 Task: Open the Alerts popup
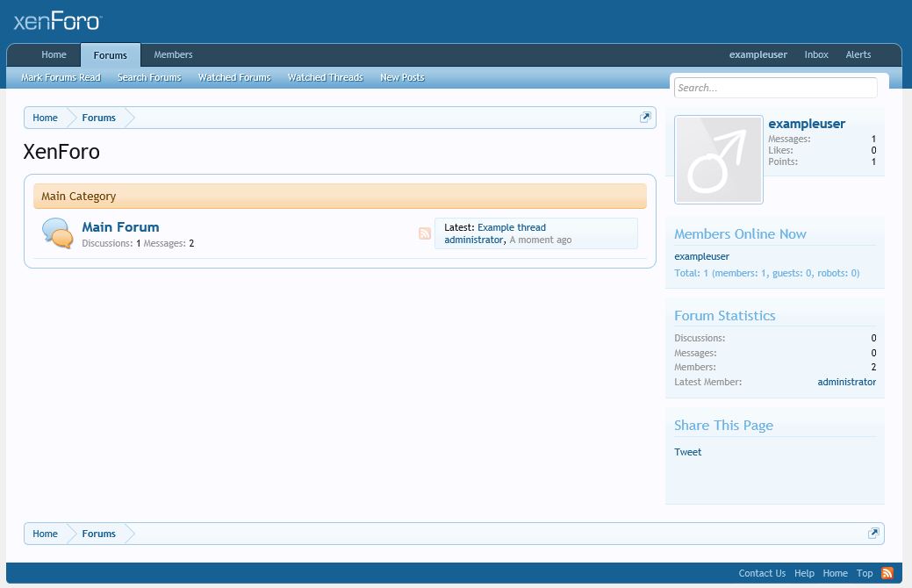click(858, 54)
